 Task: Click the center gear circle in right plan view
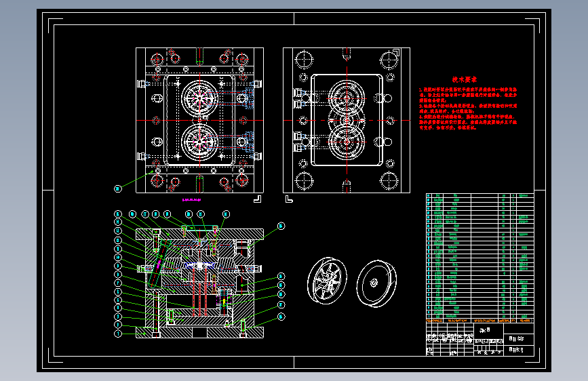click(x=347, y=120)
